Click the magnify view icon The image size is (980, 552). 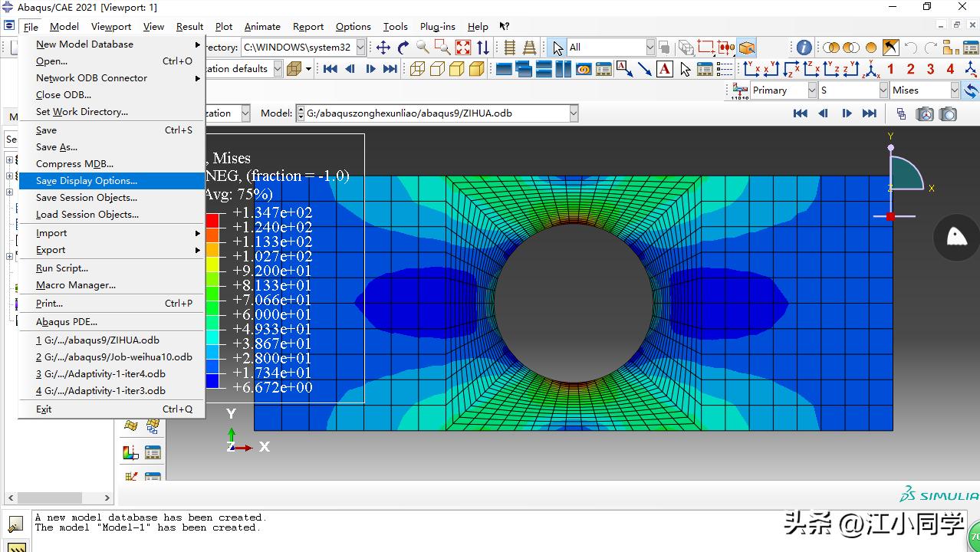coord(423,48)
